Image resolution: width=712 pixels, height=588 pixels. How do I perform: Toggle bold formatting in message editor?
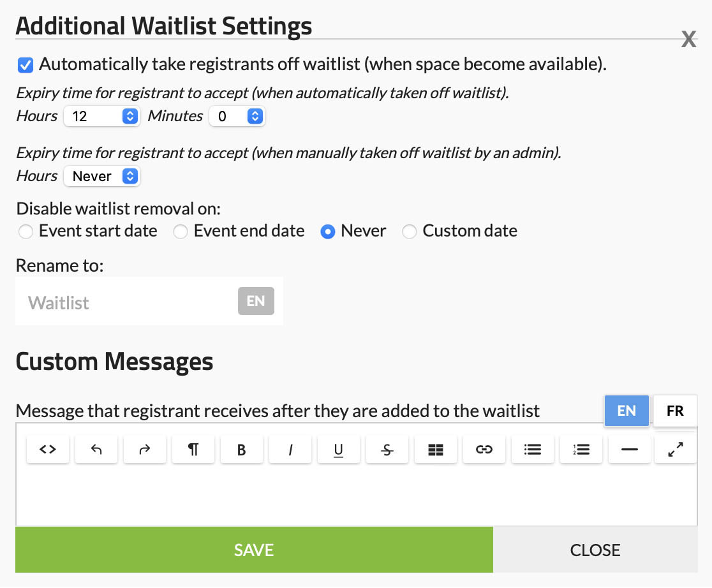[242, 450]
